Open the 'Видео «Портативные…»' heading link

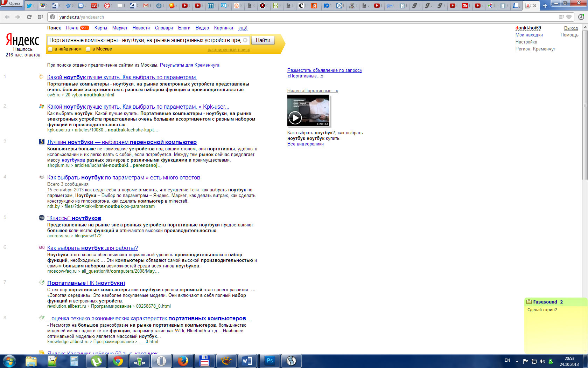click(313, 91)
